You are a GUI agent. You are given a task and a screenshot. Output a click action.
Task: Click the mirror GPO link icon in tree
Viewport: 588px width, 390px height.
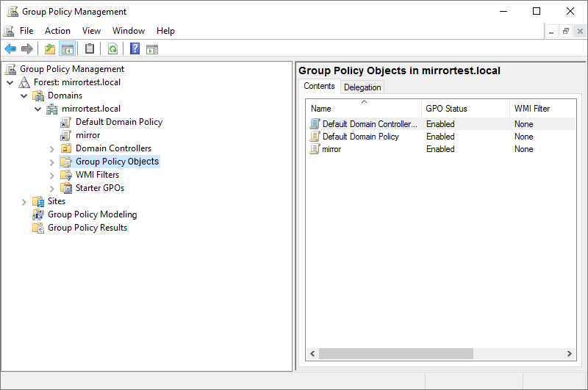coord(66,135)
